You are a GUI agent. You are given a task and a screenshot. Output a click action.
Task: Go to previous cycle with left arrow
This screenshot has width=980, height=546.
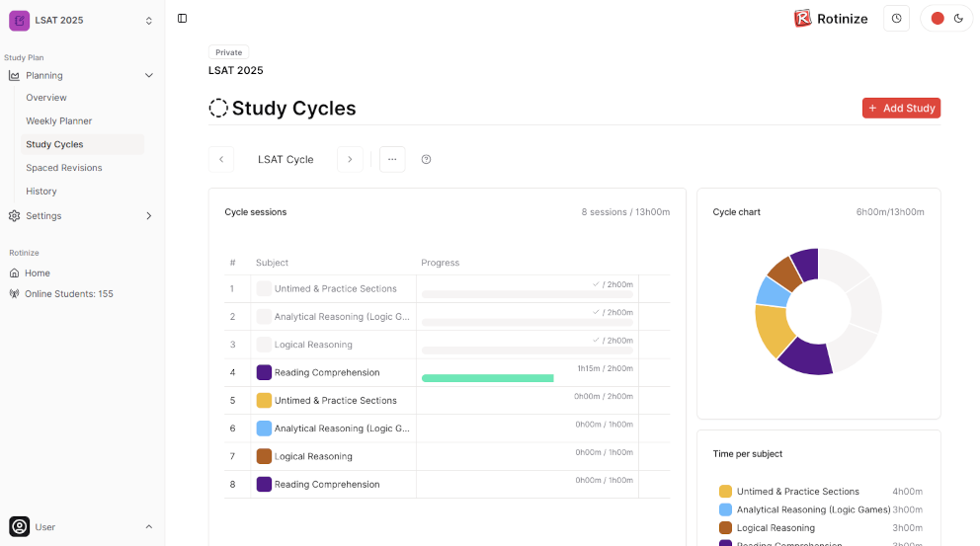(220, 160)
